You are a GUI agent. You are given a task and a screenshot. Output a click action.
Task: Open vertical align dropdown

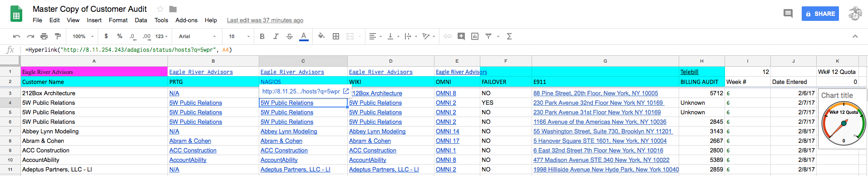tap(393, 36)
